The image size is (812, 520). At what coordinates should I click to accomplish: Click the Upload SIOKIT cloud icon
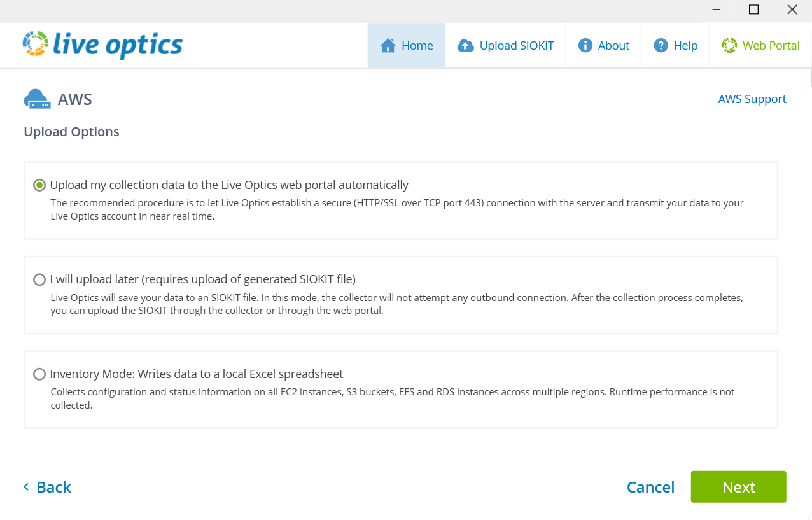point(466,45)
